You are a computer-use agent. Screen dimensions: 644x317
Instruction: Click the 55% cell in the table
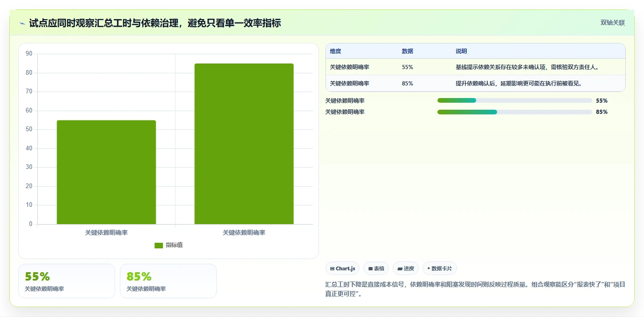tap(407, 67)
